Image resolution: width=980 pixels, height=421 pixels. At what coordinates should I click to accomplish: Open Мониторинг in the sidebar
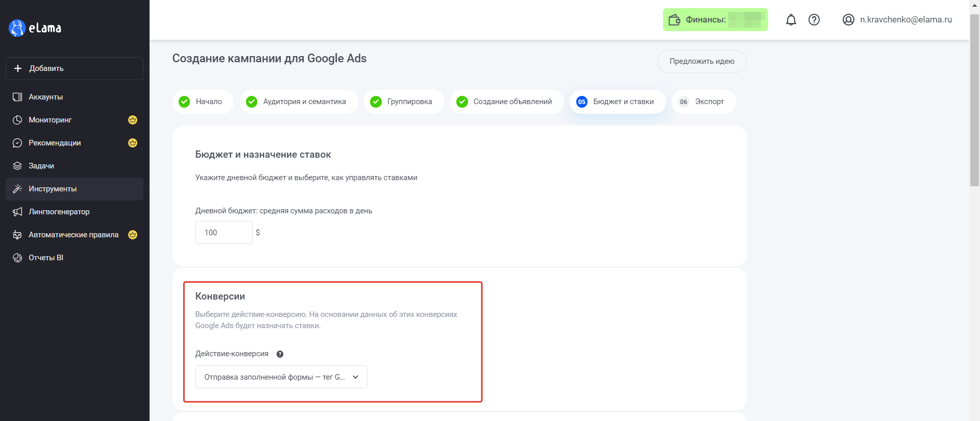click(x=75, y=120)
